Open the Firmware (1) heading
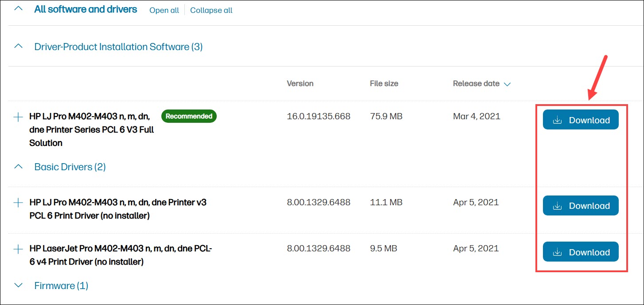Viewport: 644px width, 305px height. pyautogui.click(x=61, y=285)
